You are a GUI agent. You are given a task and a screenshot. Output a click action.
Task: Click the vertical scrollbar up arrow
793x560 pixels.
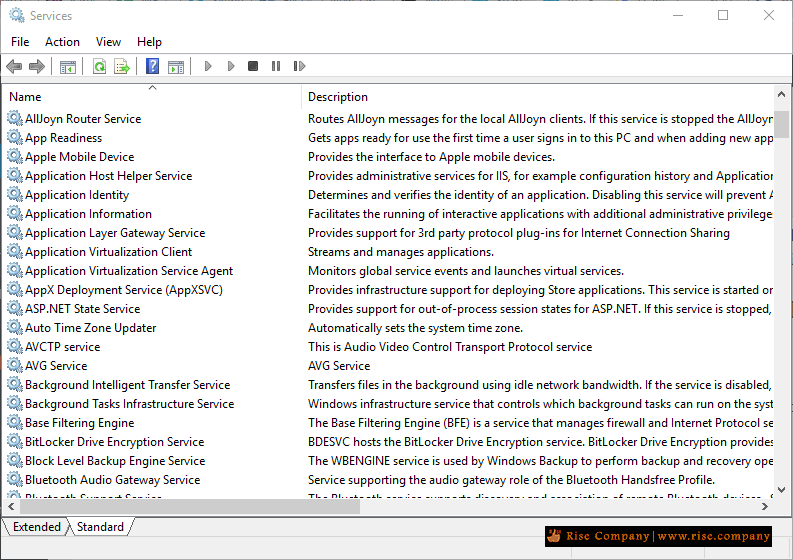click(x=781, y=94)
